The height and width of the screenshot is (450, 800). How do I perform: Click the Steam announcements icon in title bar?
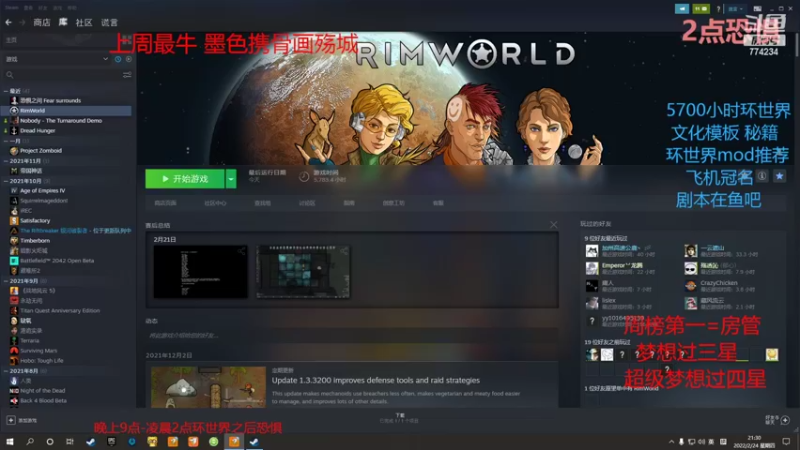pyautogui.click(x=682, y=9)
